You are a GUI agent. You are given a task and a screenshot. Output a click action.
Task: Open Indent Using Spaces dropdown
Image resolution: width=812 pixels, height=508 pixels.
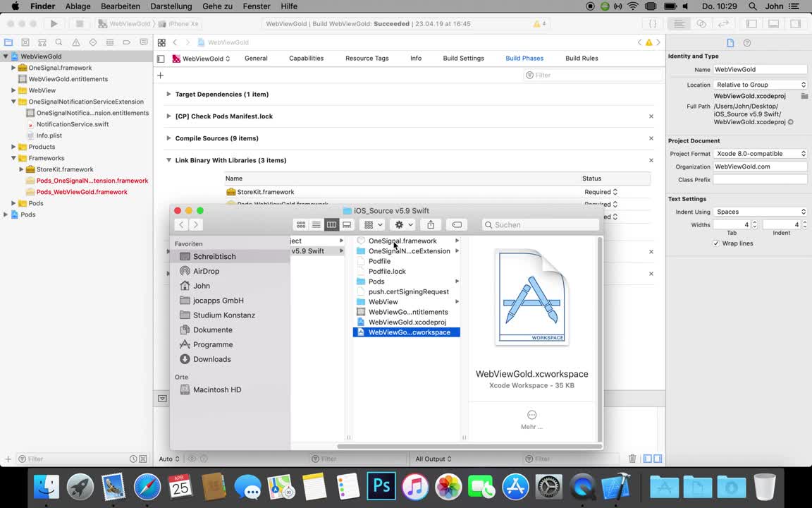(760, 212)
